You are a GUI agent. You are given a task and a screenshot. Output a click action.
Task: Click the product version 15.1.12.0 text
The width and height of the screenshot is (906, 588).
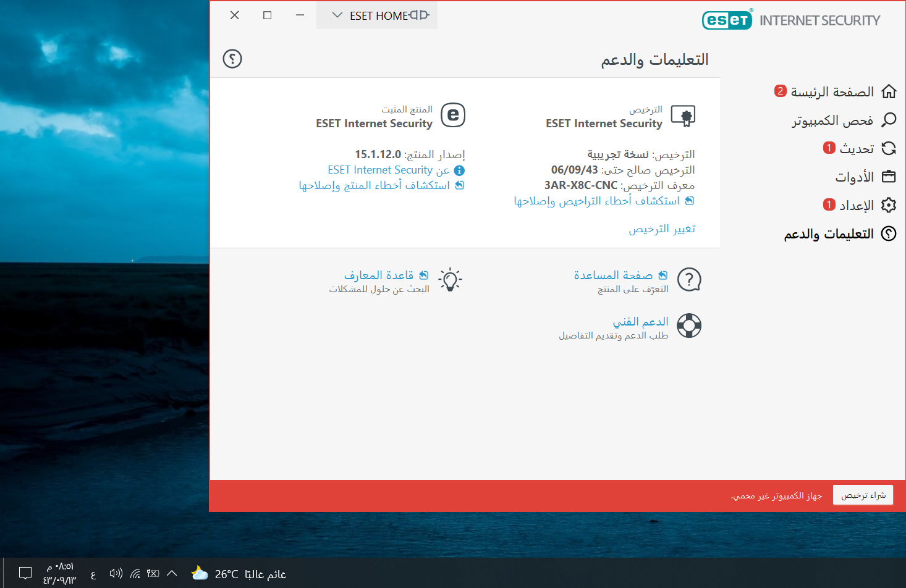378,154
